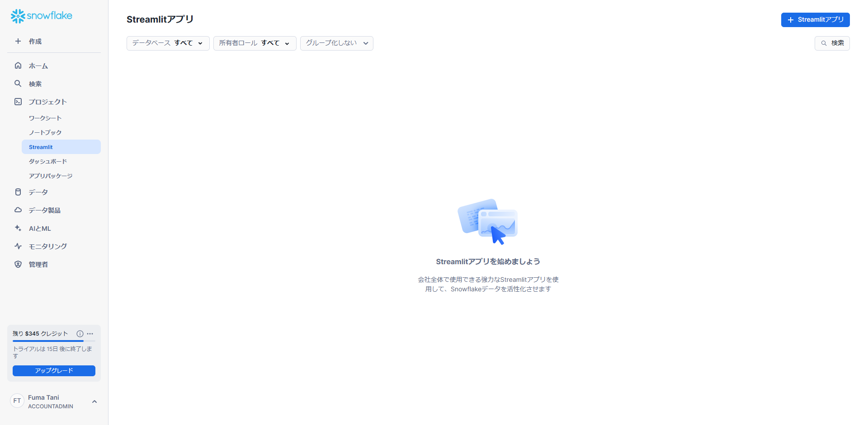Open the モニタリング sidebar icon
The height and width of the screenshot is (425, 868).
click(x=18, y=246)
